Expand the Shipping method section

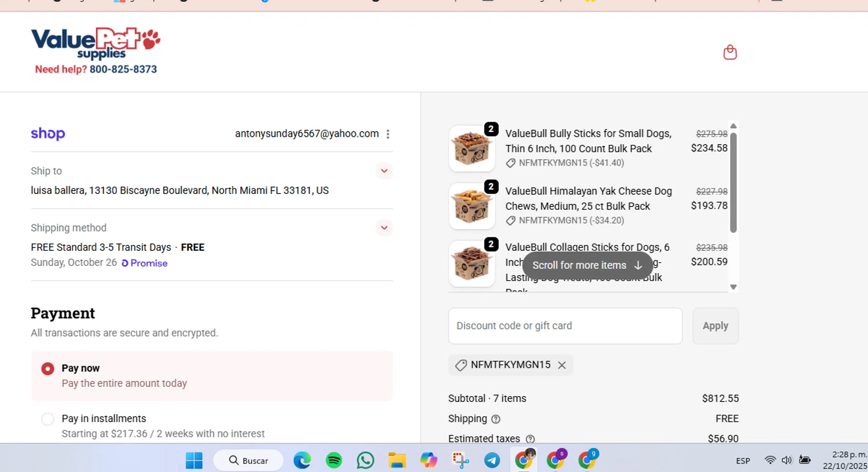[x=384, y=228]
